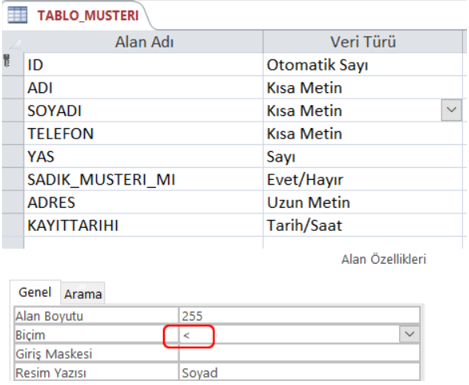Screen dimensions: 469x385
Task: Click the select-all corner box of the grid
Action: click(x=13, y=42)
